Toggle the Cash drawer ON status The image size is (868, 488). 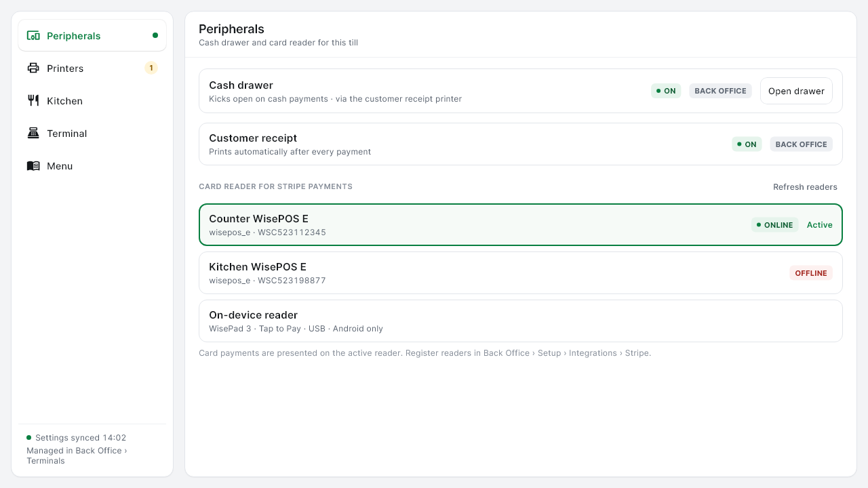(666, 91)
